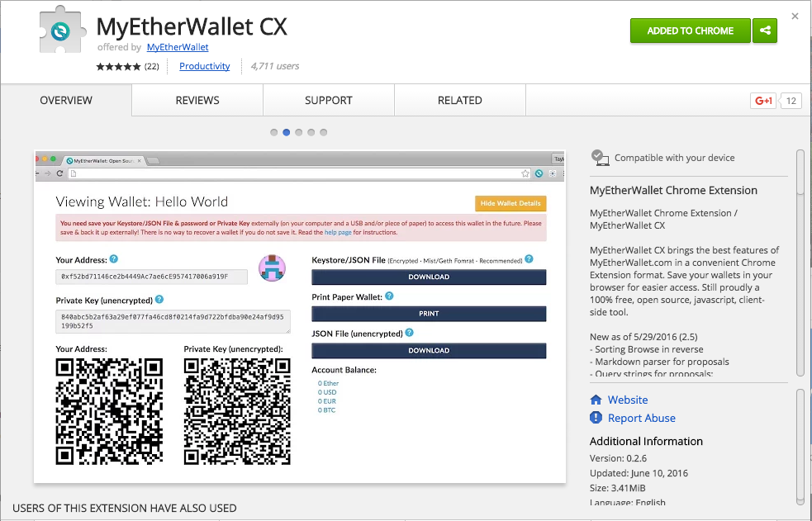This screenshot has width=812, height=521.
Task: Click the Additional Information heading
Action: pyautogui.click(x=646, y=442)
